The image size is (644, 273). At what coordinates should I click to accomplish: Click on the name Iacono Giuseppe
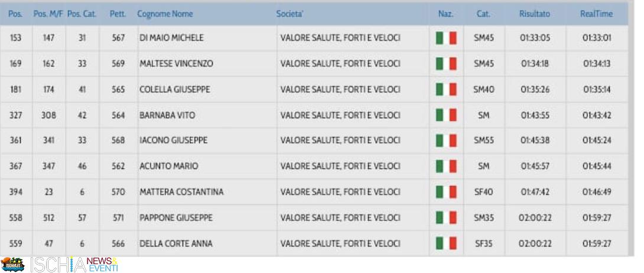(173, 141)
